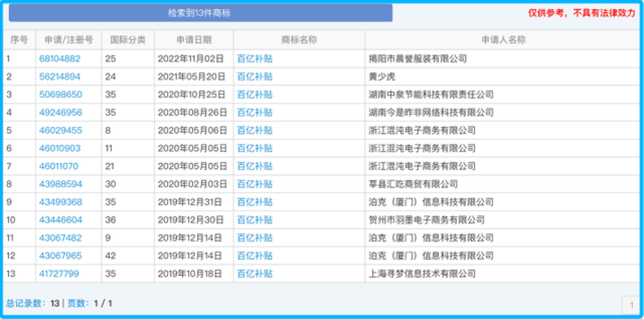Viewport: 644px width, 319px height.
Task: Click date 2020年05月06日
Action: 193,131
